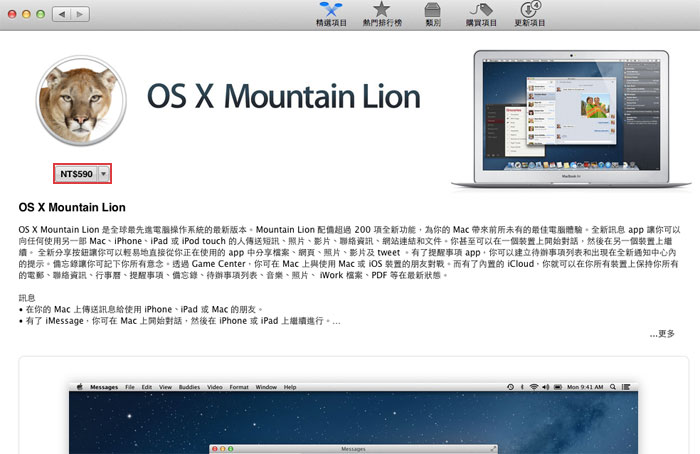Viewport: 700px width, 454px height.
Task: Click the Mountain Lion cougar app icon
Action: [x=81, y=100]
